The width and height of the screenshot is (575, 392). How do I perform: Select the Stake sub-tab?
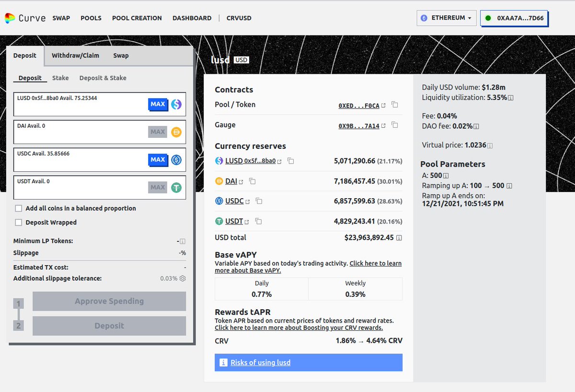tap(60, 78)
